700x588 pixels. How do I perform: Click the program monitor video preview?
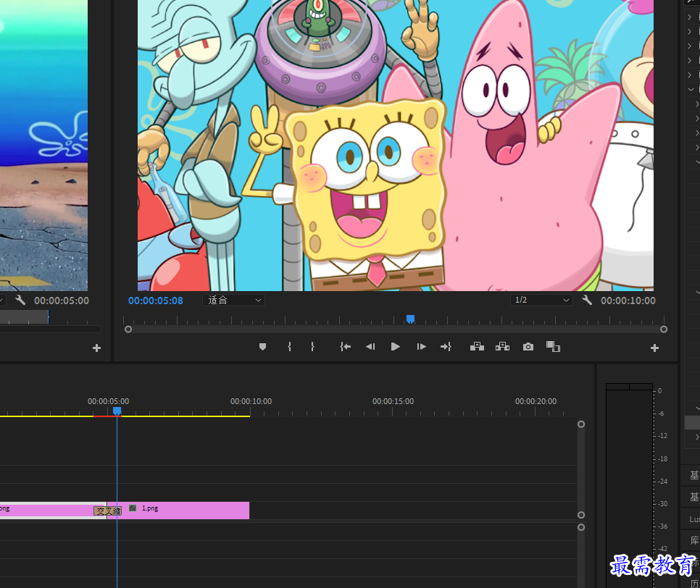[396, 146]
